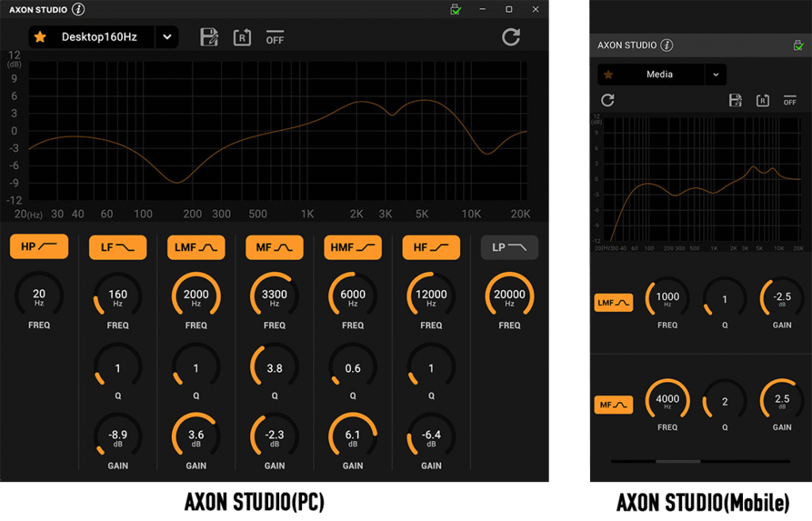
Task: Click the save preset icon in PC toolbar
Action: click(209, 37)
